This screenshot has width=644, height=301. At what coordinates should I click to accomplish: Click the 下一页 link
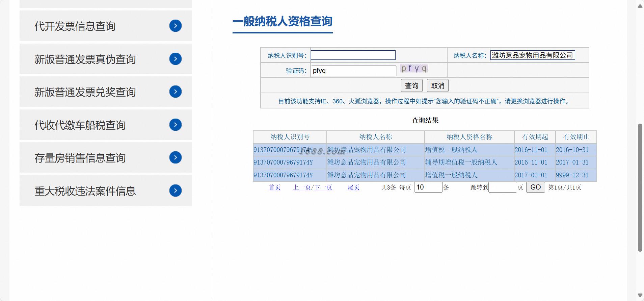click(323, 187)
